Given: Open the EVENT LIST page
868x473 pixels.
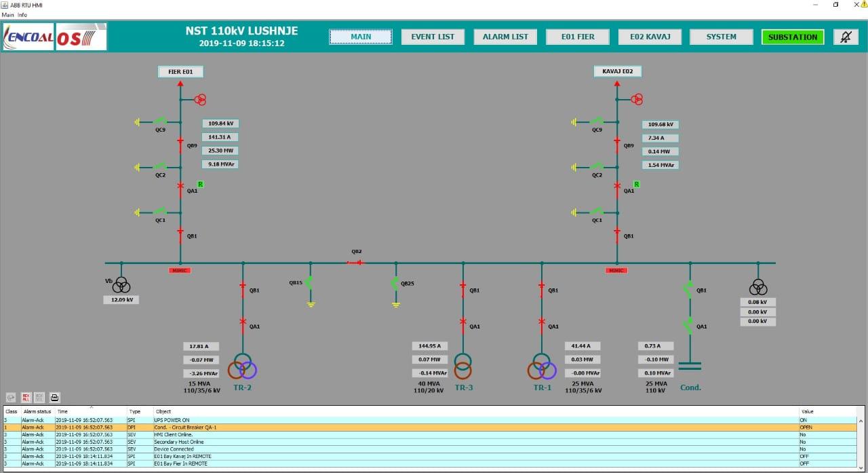Looking at the screenshot, I should point(433,37).
